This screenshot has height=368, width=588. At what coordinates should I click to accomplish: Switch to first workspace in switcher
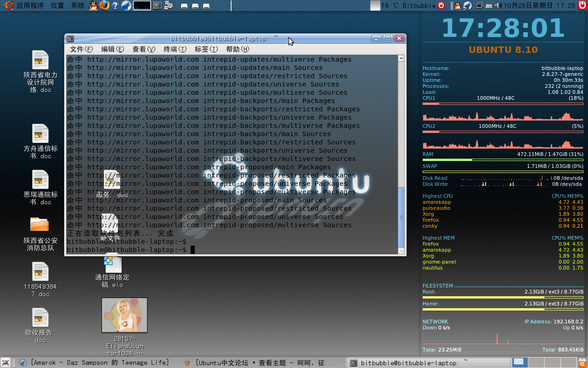coord(519,362)
